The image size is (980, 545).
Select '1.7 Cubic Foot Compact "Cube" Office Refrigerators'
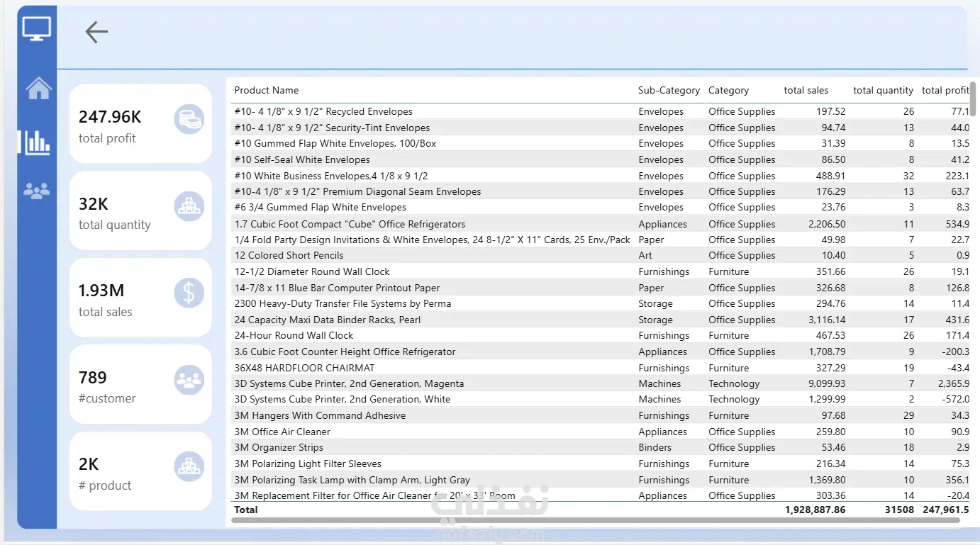click(x=601, y=224)
